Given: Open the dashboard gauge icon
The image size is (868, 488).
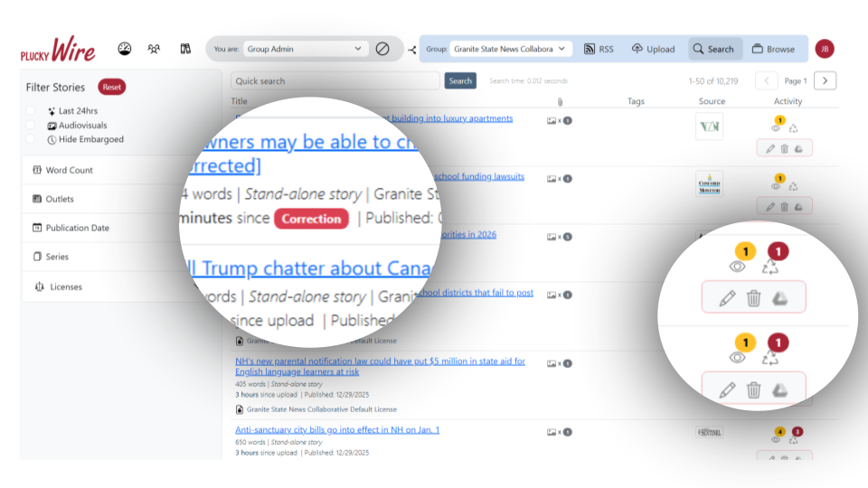Looking at the screenshot, I should coord(125,49).
